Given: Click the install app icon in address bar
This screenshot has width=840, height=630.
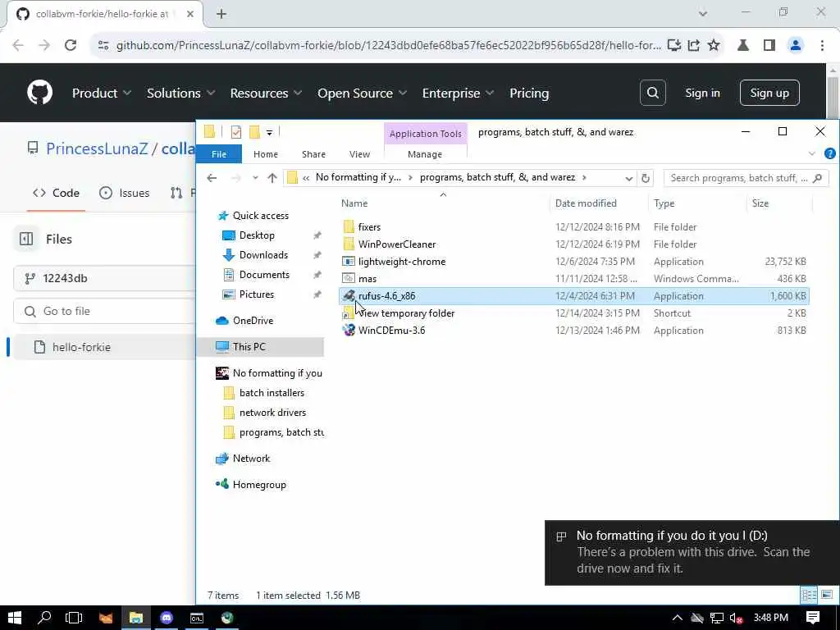Looking at the screenshot, I should (674, 45).
